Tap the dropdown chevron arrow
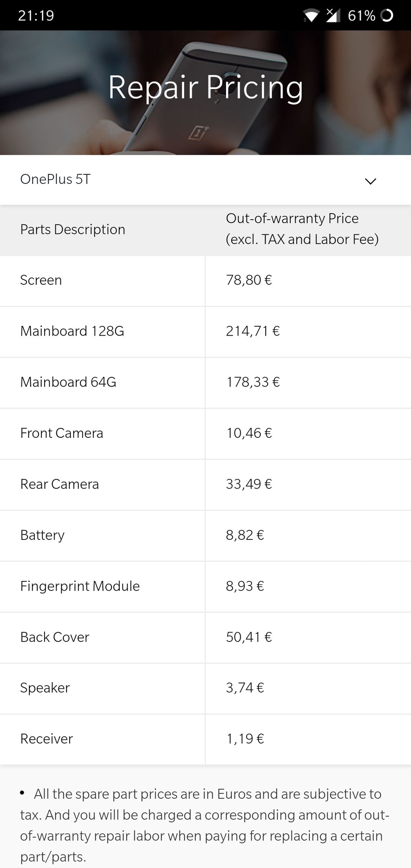 (370, 181)
